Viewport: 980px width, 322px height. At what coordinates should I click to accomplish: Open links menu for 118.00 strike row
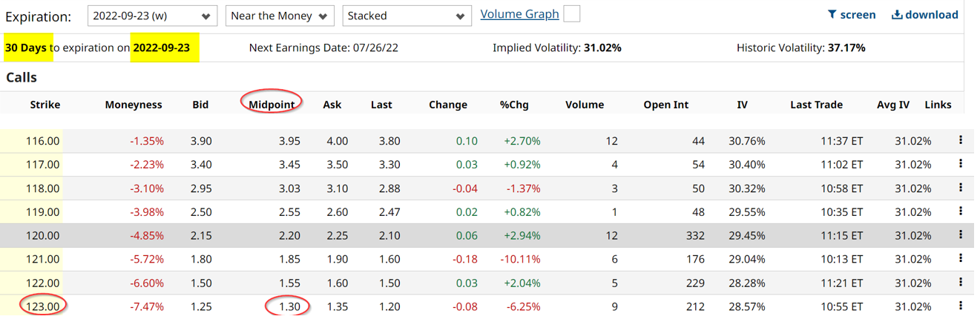click(961, 188)
